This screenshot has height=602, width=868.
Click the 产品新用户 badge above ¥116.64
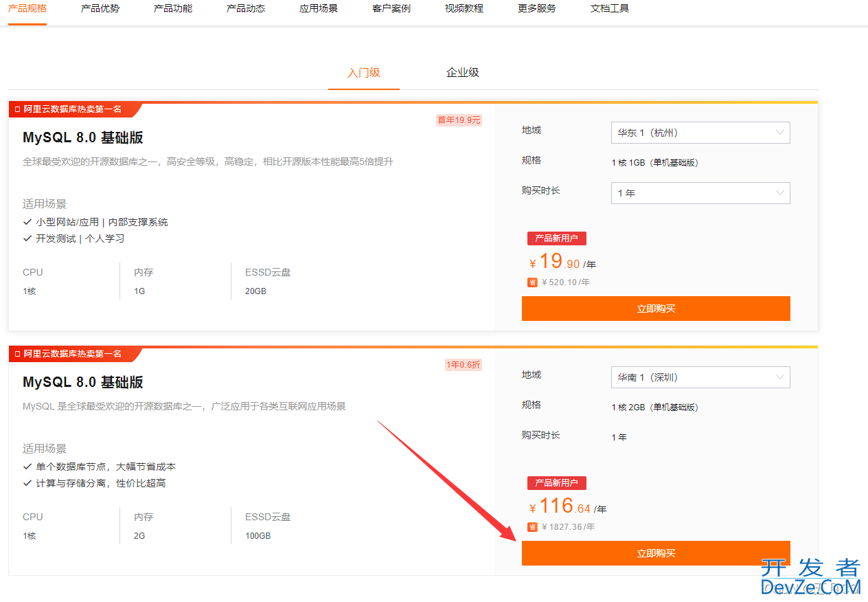coord(557,483)
